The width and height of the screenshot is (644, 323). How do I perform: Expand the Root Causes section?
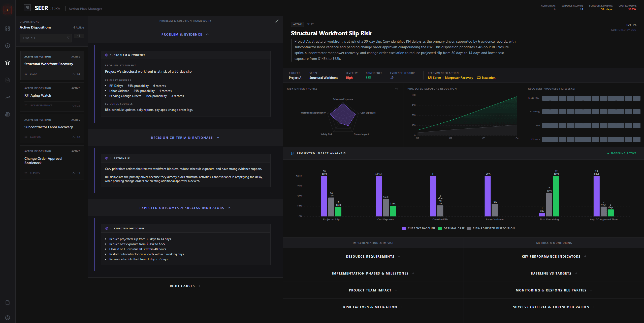click(185, 286)
